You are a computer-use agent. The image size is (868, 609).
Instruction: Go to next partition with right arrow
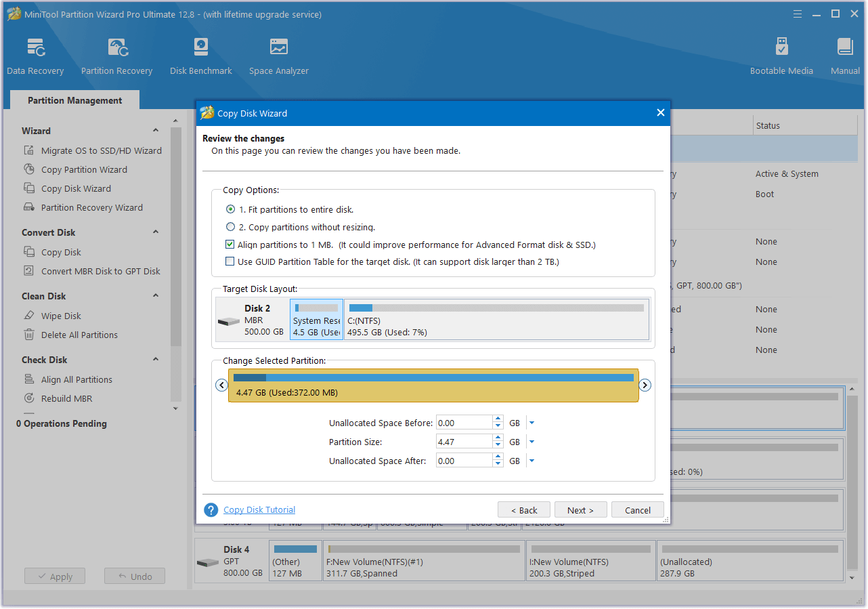pyautogui.click(x=645, y=385)
